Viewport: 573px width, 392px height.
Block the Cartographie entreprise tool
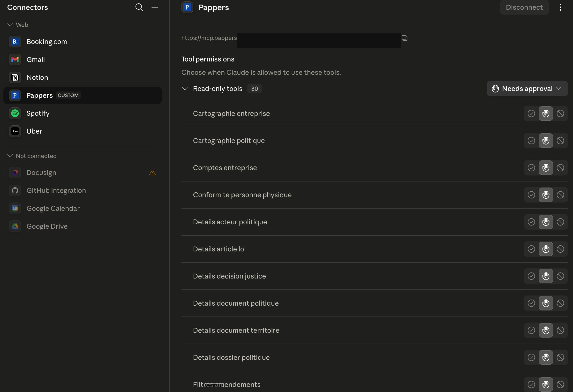[x=560, y=113]
